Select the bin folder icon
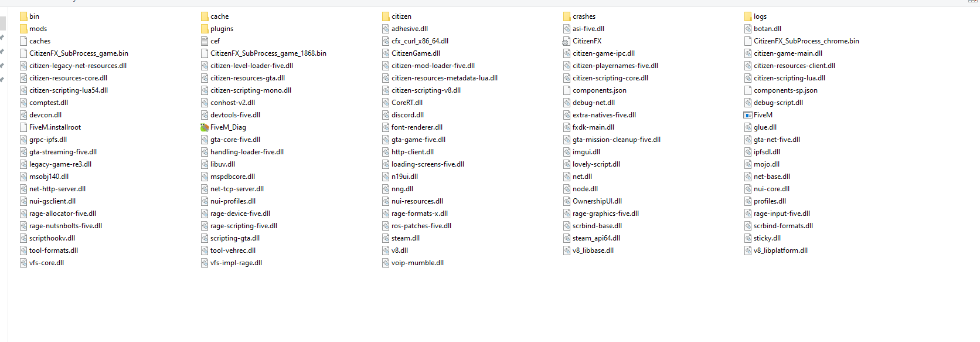The width and height of the screenshot is (980, 342). pyautogui.click(x=23, y=16)
